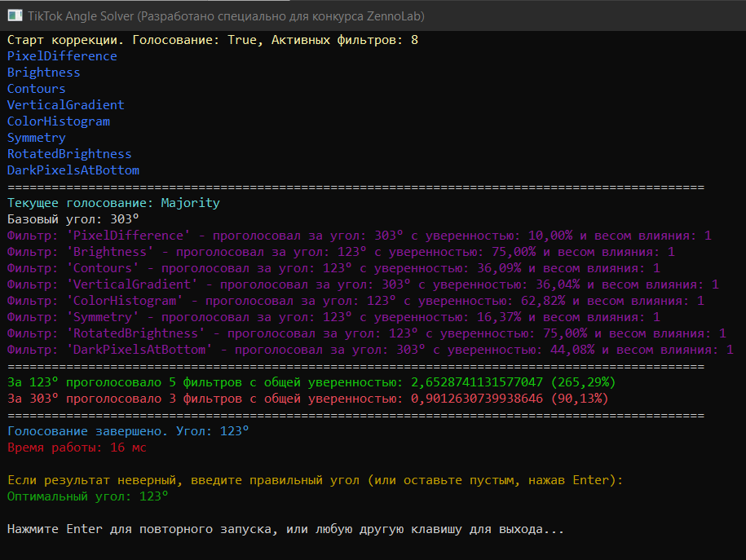Select RotatedBrightness in the blue filter list

click(x=69, y=154)
